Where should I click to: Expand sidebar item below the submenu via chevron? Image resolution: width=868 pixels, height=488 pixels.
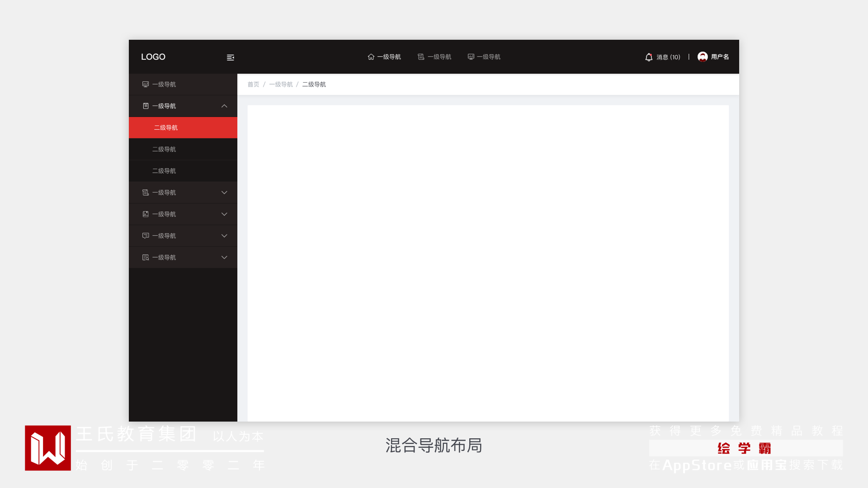click(224, 192)
